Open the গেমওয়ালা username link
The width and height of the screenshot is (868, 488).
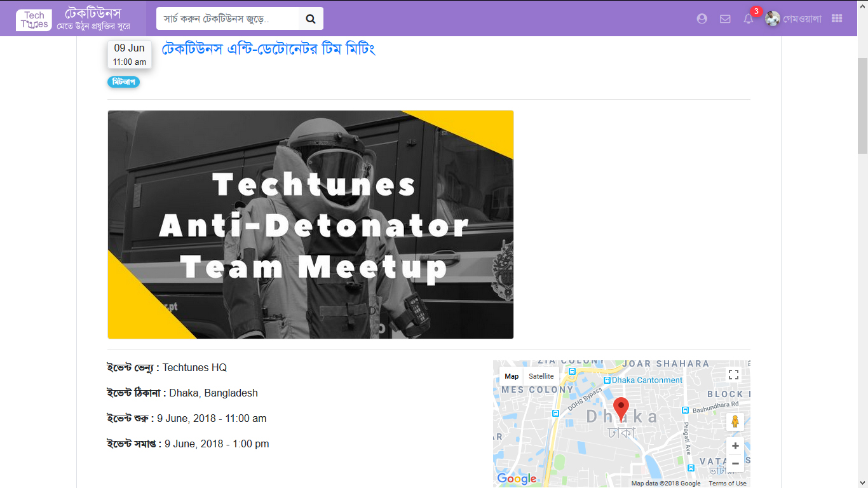pyautogui.click(x=803, y=19)
